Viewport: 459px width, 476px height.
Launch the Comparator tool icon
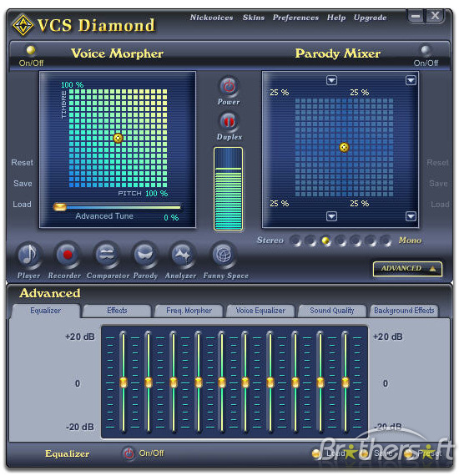pyautogui.click(x=106, y=255)
